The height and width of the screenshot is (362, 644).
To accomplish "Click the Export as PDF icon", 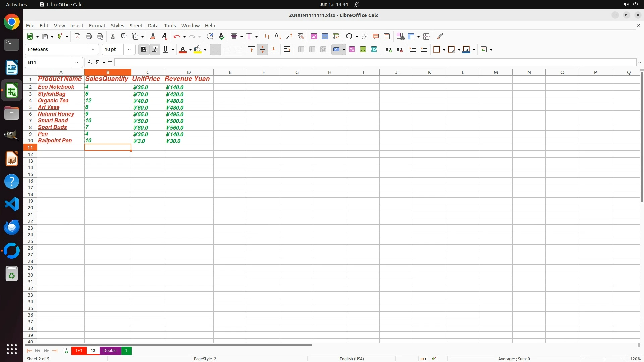I will [x=77, y=37].
